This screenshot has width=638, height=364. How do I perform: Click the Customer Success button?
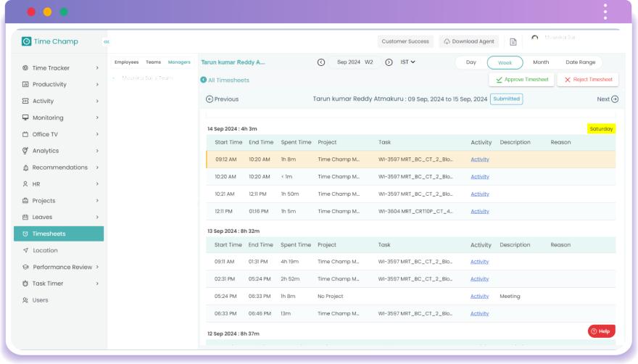point(405,41)
